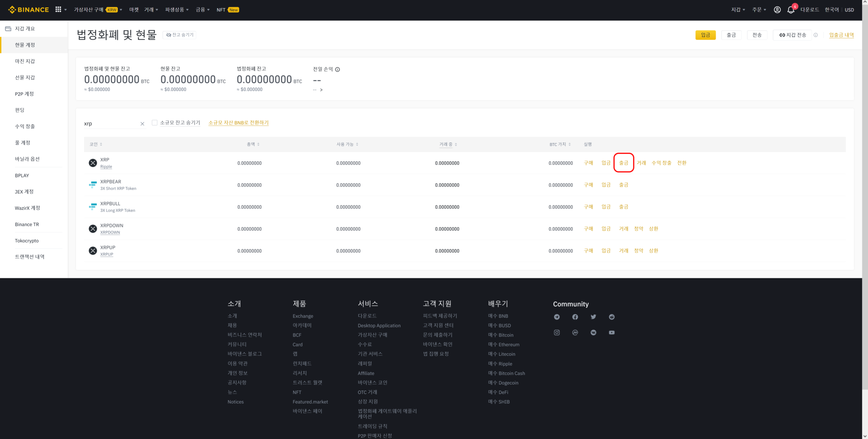Click the info icon next to 전일 손익
Viewport: 868px width, 439px height.
coord(338,69)
